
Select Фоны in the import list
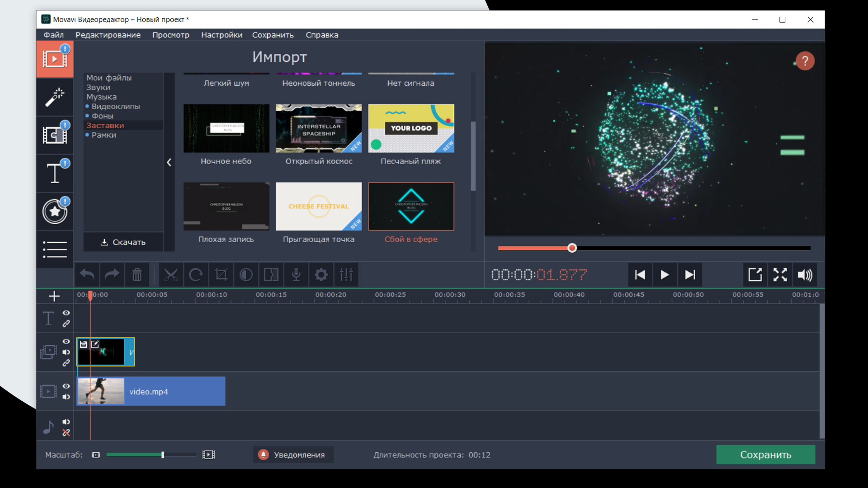102,116
